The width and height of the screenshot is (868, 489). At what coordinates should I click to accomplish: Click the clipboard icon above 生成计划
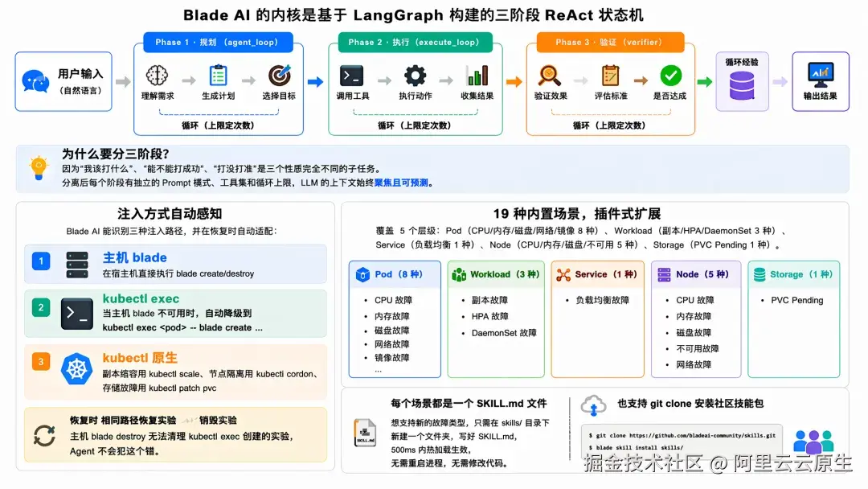click(x=218, y=76)
